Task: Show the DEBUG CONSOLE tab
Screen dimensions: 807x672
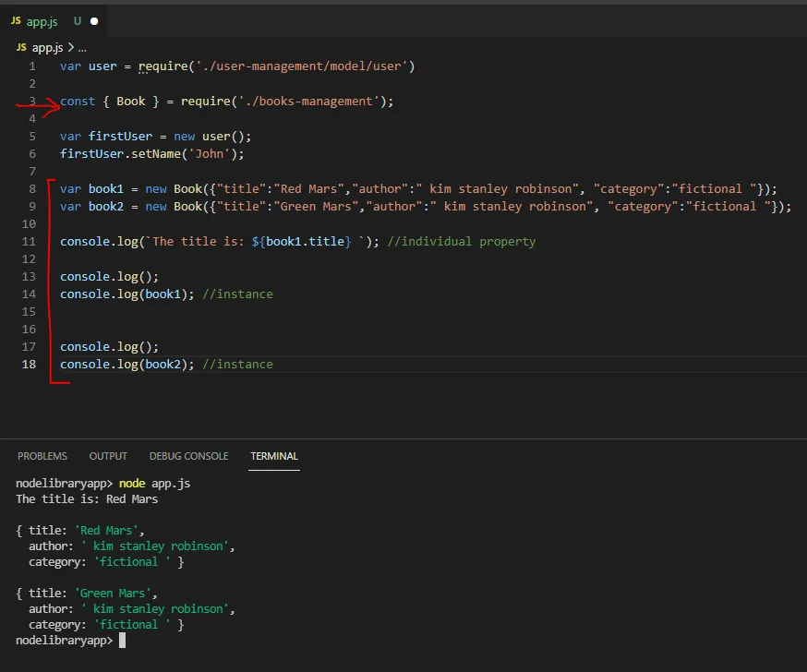Action: click(188, 456)
